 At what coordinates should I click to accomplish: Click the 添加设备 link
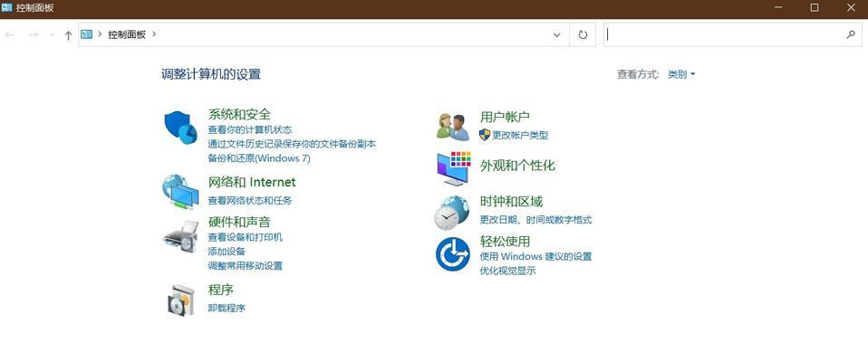coord(227,252)
